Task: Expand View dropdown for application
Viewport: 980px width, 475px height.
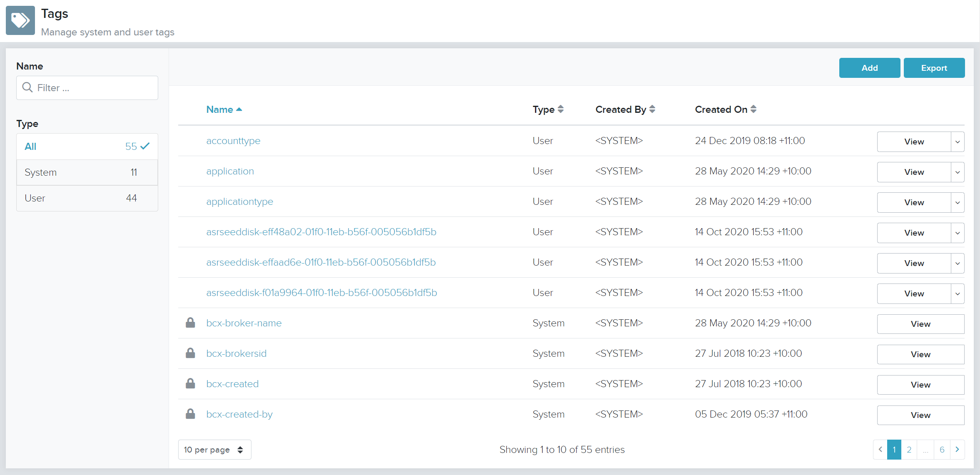Action: click(958, 172)
